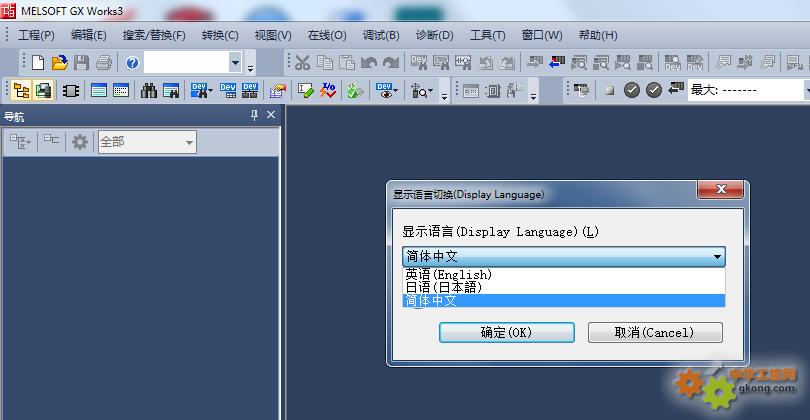810x420 pixels.
Task: Open 搜索/替换(F) menu
Action: 154,35
